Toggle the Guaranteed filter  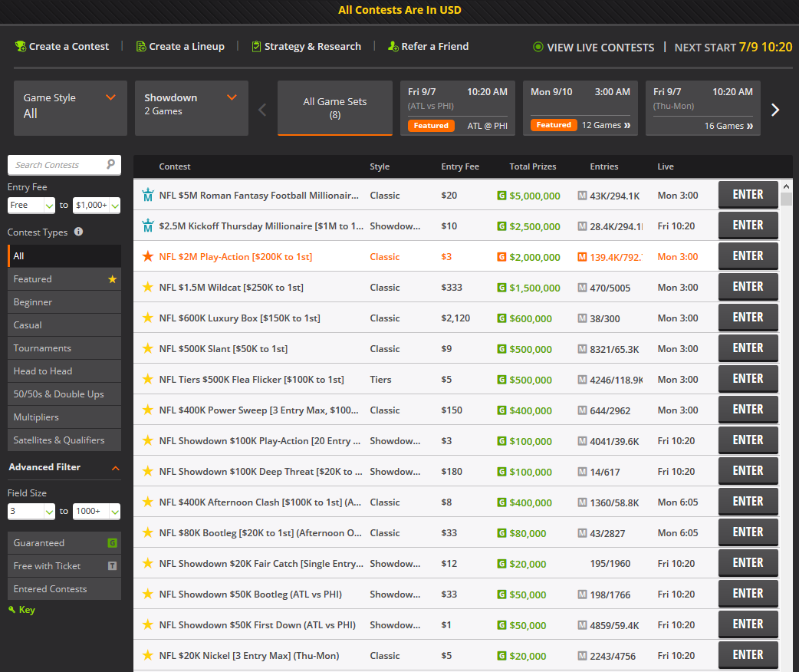64,543
